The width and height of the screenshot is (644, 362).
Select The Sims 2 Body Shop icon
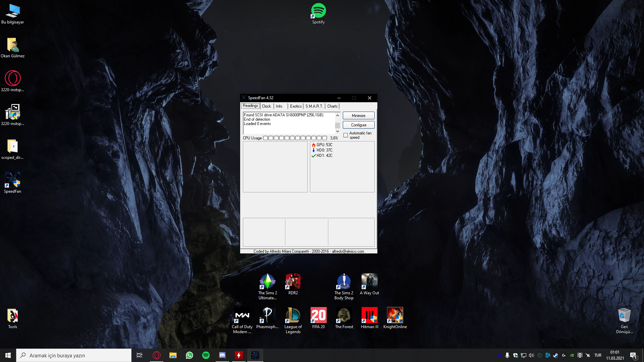tap(344, 287)
